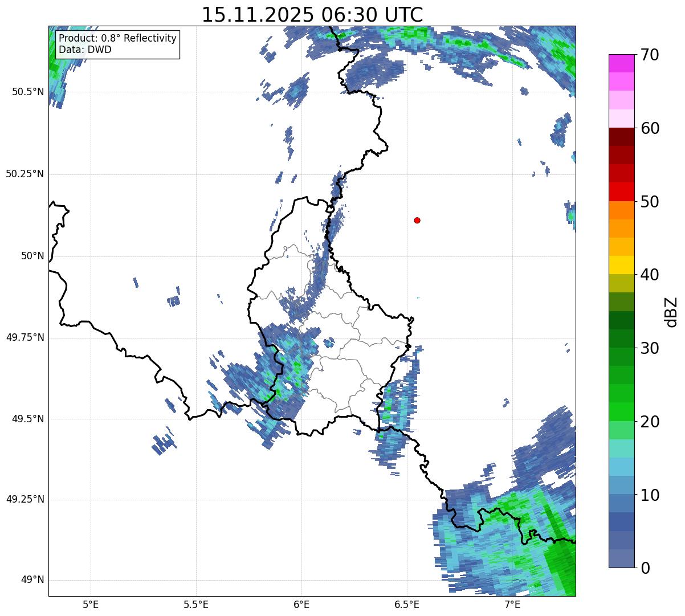Click the 50°N latitude label

pos(32,256)
